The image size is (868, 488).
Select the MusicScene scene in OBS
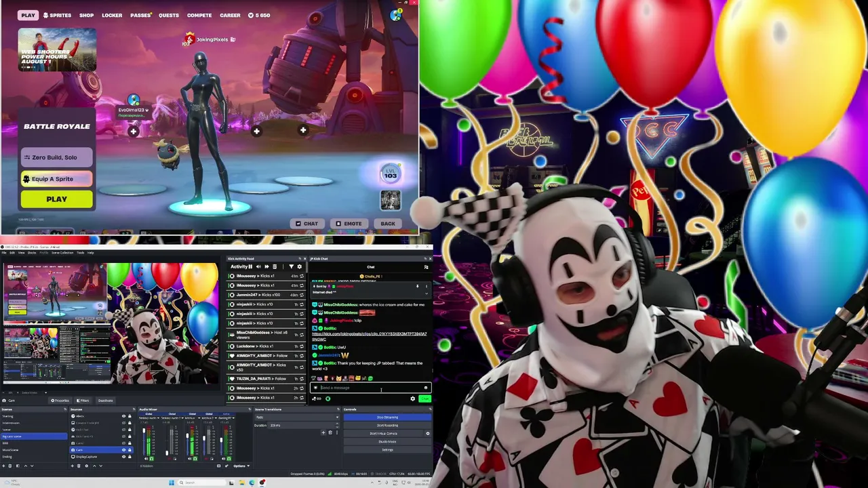[x=34, y=450]
